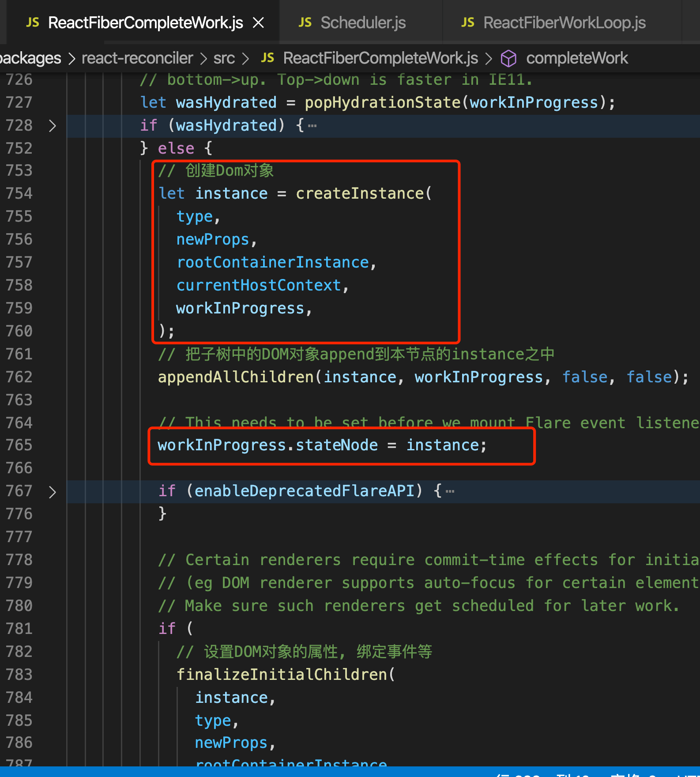Click line number 765 in gutter

pos(19,445)
